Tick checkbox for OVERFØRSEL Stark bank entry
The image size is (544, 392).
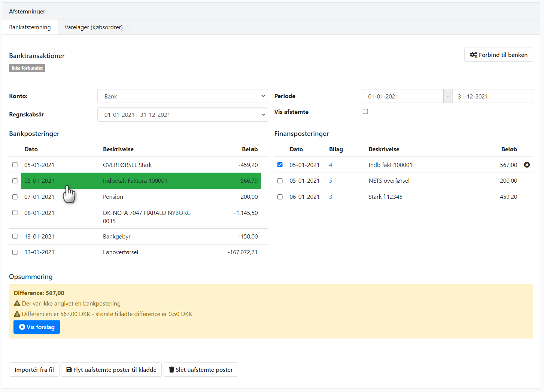coord(15,165)
